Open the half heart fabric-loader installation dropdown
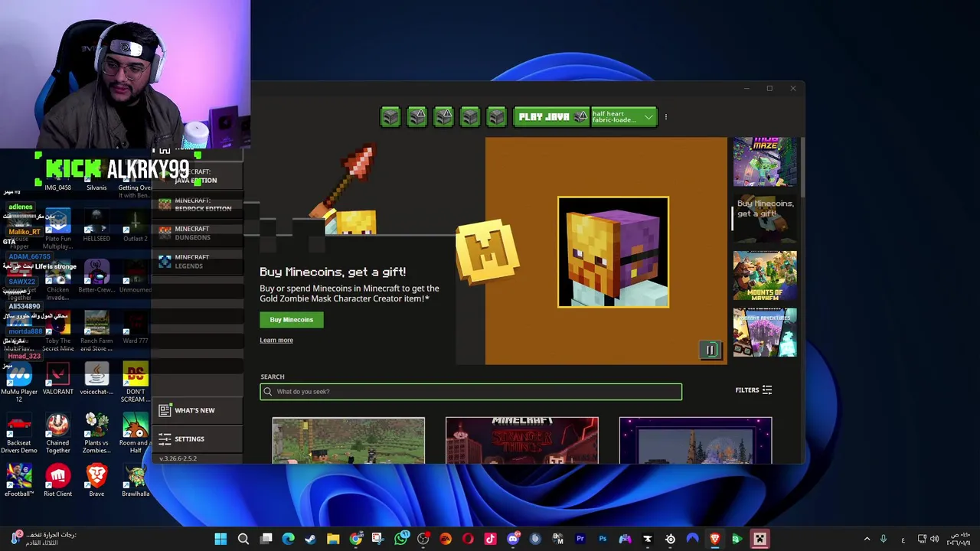Viewport: 980px width, 551px height. 624,117
